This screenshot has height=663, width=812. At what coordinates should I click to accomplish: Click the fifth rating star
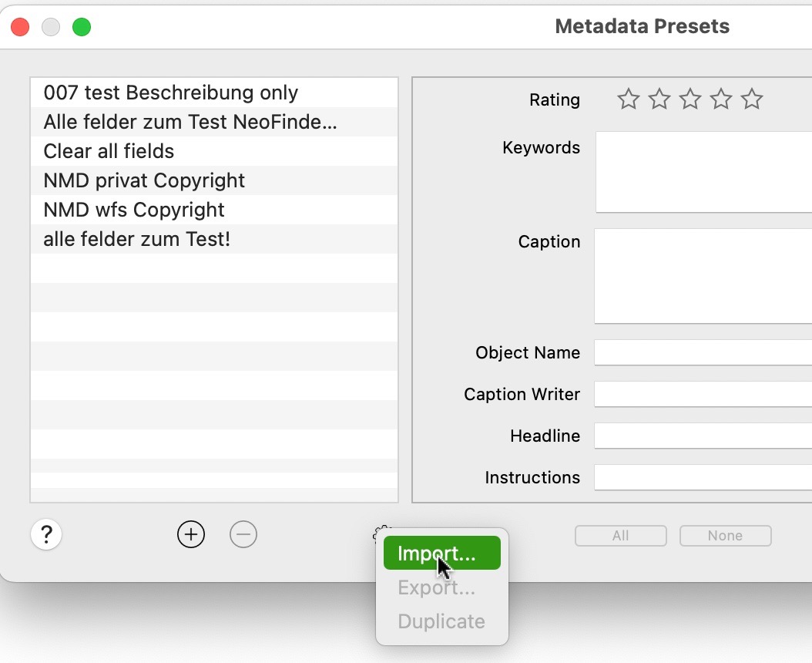click(751, 99)
